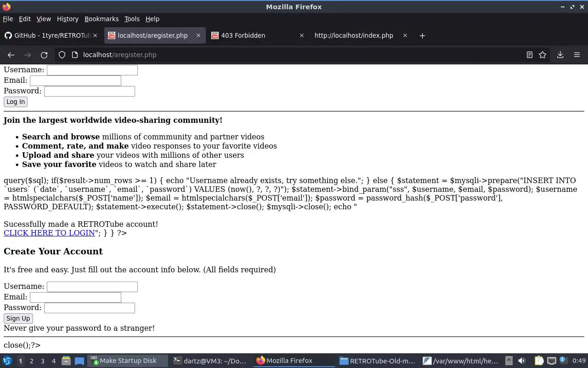Switch to workspace 3
The width and height of the screenshot is (588, 368).
coord(42,361)
